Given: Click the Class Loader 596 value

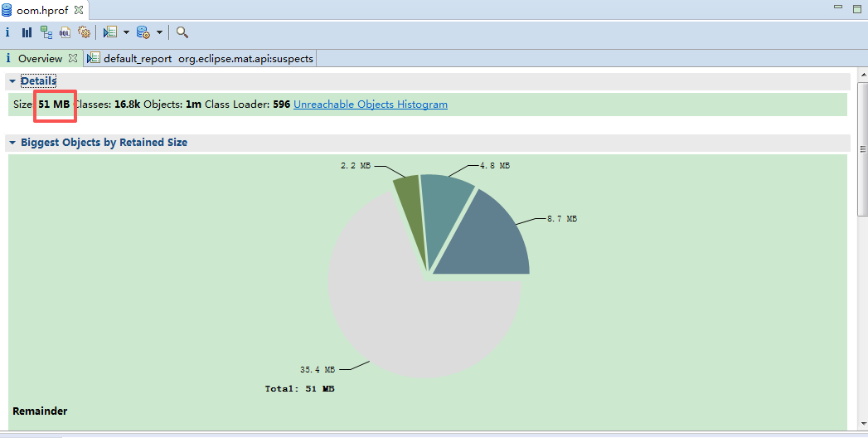Looking at the screenshot, I should [x=281, y=104].
